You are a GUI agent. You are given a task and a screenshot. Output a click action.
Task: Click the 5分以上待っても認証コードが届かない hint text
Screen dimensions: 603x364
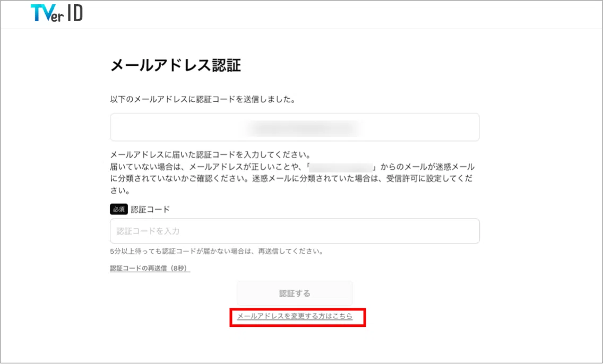(217, 252)
